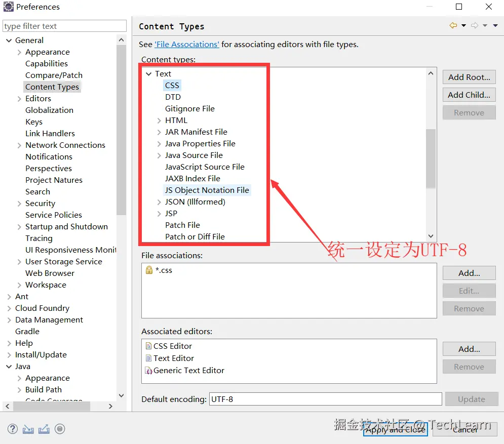Click the content types list scrollbar
The width and height of the screenshot is (504, 444).
click(x=431, y=158)
